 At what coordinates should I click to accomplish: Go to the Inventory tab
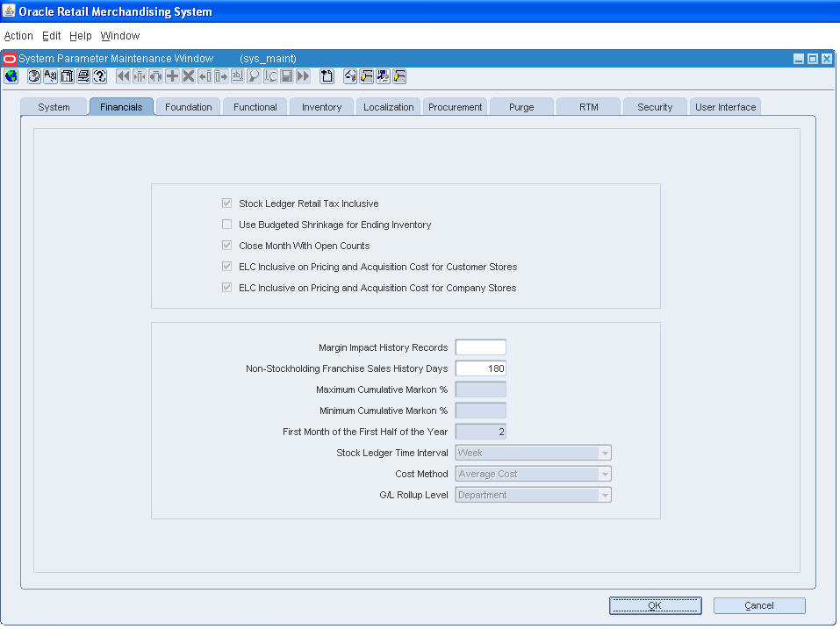(321, 106)
